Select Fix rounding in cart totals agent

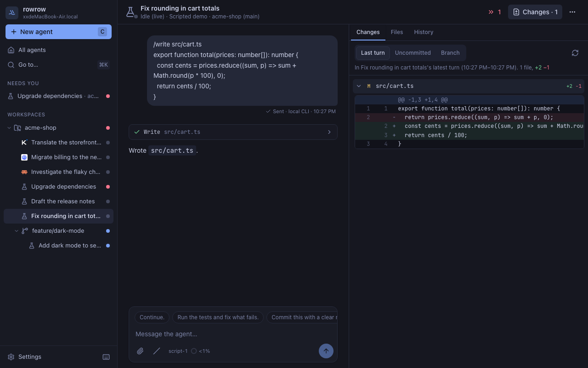58,216
